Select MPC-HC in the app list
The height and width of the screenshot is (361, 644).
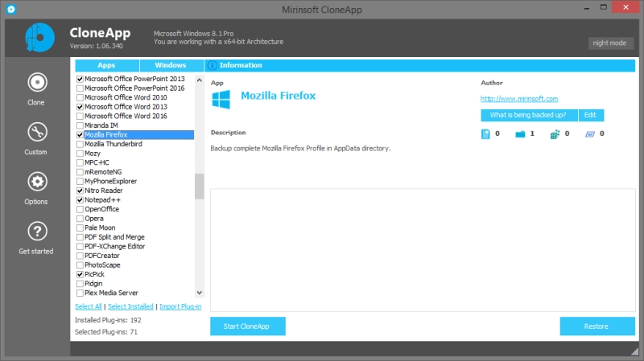click(x=97, y=163)
